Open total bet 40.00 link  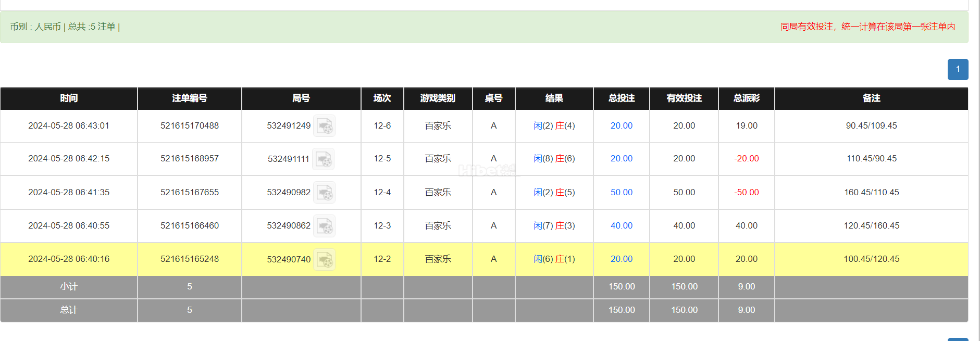622,226
